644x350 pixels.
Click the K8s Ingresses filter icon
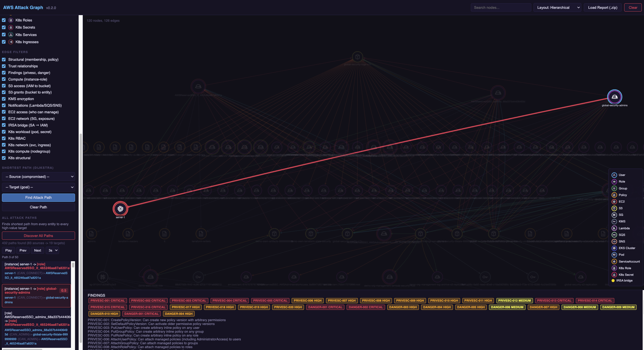[x=11, y=42]
